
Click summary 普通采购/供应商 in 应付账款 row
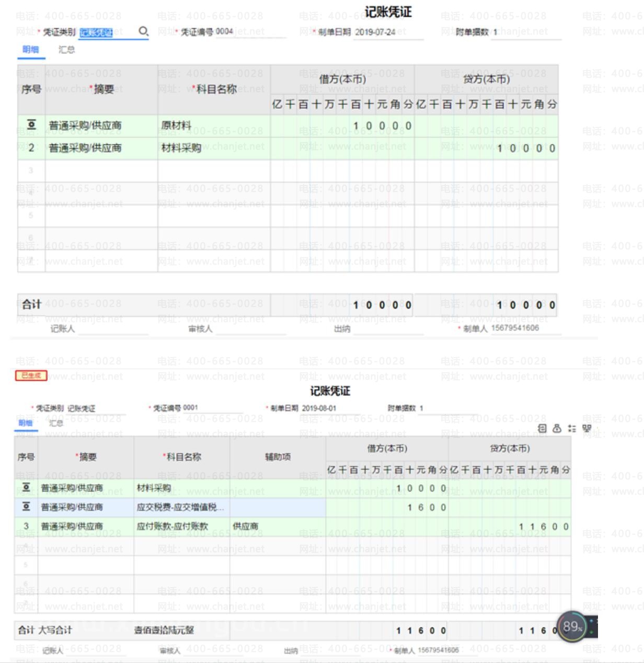tap(86, 527)
